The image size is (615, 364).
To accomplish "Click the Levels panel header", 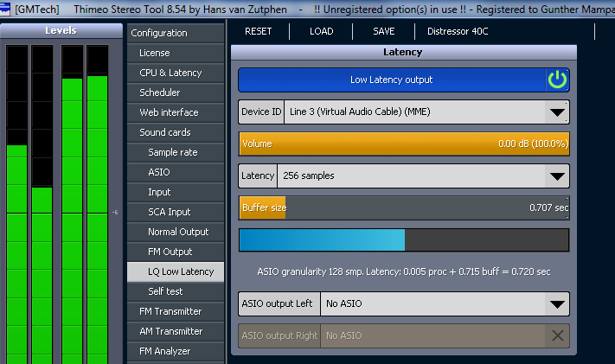I will [61, 30].
